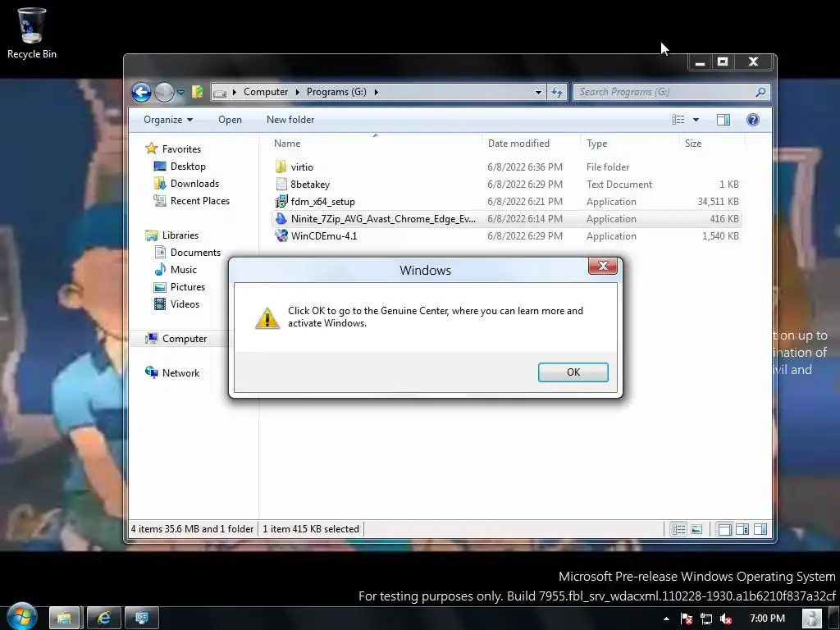The image size is (840, 630).
Task: Click OK in the Windows dialog
Action: coord(573,372)
